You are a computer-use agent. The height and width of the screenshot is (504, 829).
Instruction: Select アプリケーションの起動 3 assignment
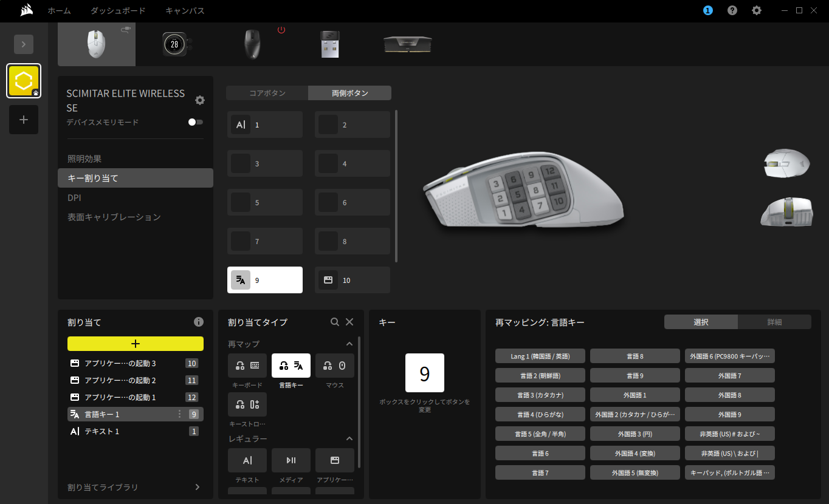pos(136,363)
